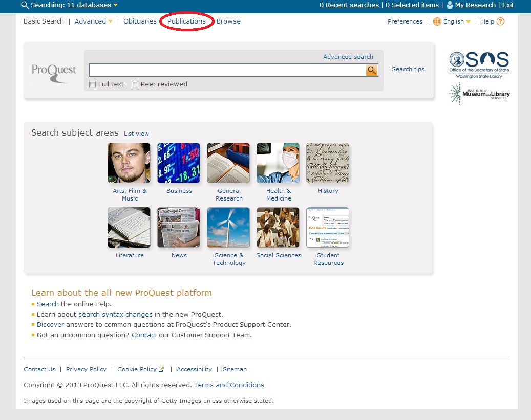
Task: Open the Washington State Library SOS logo
Action: pyautogui.click(x=479, y=65)
